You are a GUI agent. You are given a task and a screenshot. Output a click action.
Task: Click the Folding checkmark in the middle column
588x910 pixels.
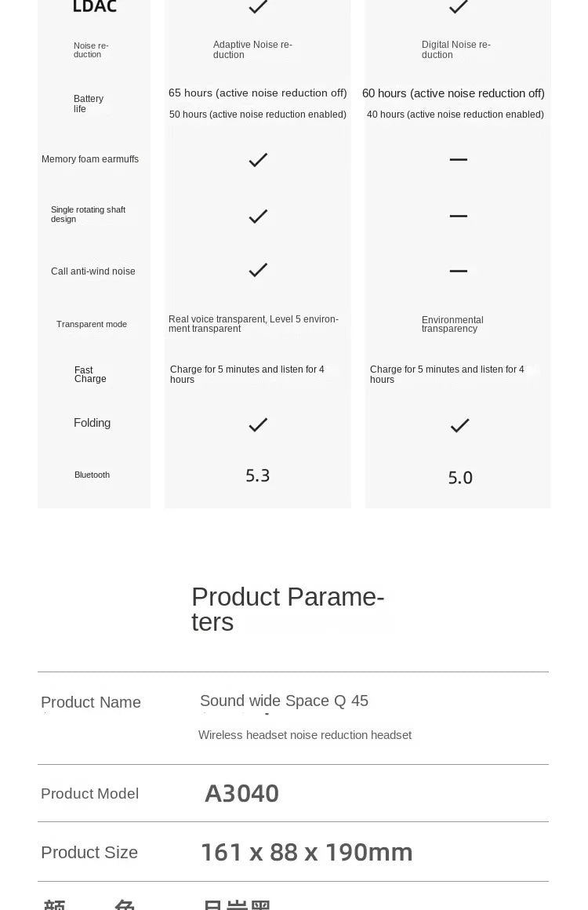click(x=258, y=425)
